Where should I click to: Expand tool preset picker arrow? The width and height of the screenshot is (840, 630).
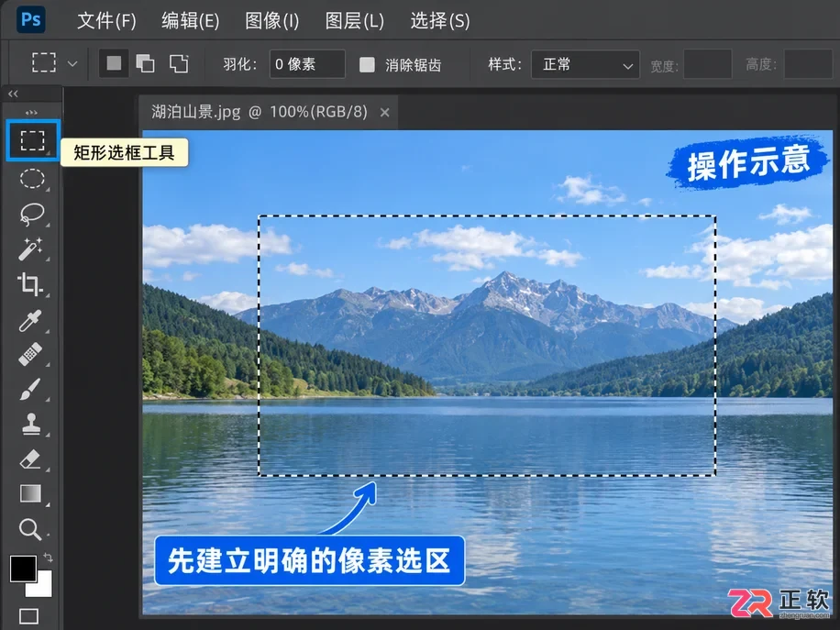(x=72, y=64)
